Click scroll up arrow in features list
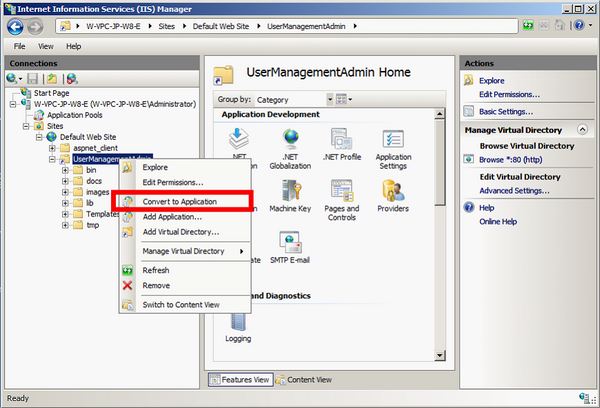 coord(440,114)
